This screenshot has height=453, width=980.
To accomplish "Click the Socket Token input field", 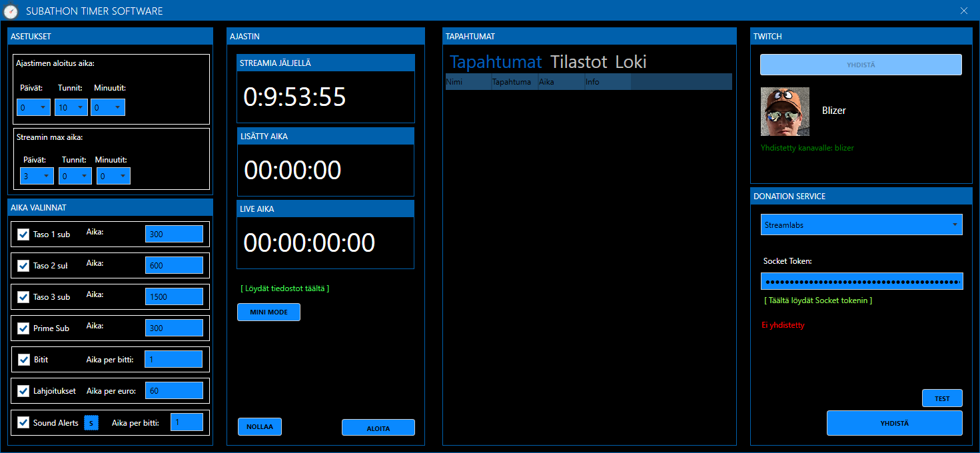I will click(x=861, y=281).
